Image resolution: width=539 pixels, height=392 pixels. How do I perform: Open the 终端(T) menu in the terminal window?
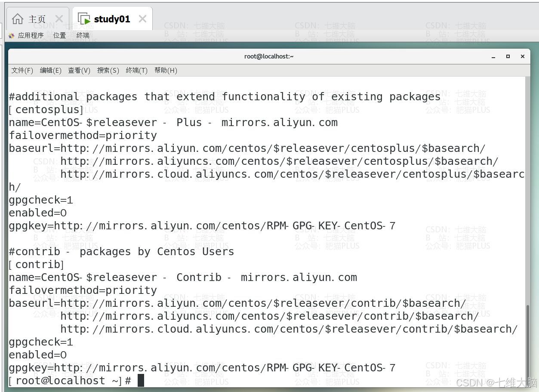[137, 71]
